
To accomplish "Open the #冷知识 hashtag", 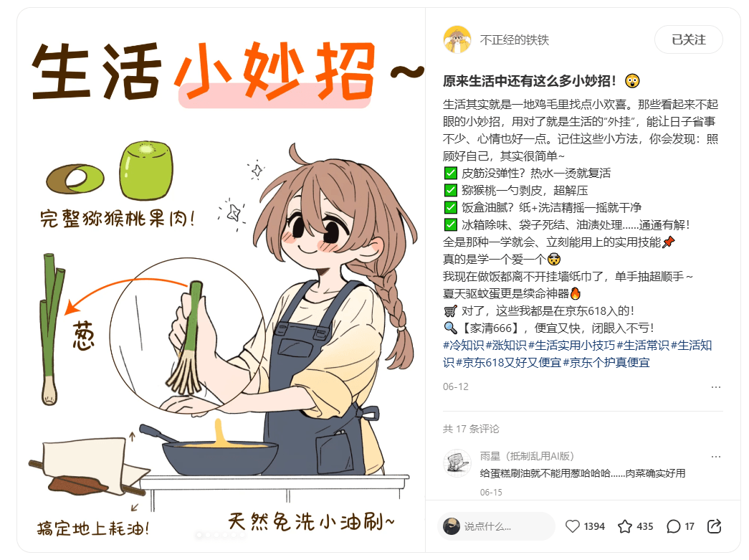I will pyautogui.click(x=463, y=345).
